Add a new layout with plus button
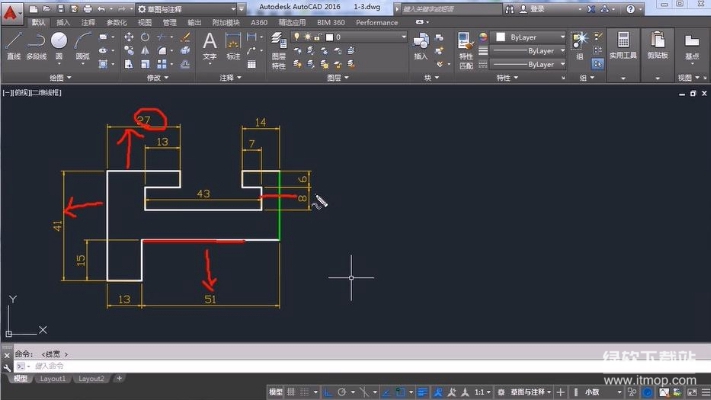The width and height of the screenshot is (711, 400). 119,378
